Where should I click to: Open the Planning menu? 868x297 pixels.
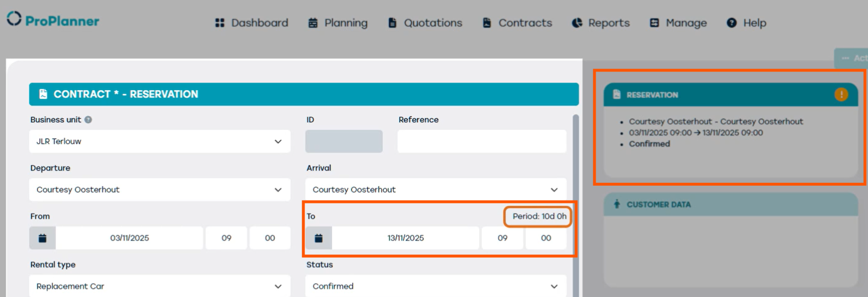[338, 23]
